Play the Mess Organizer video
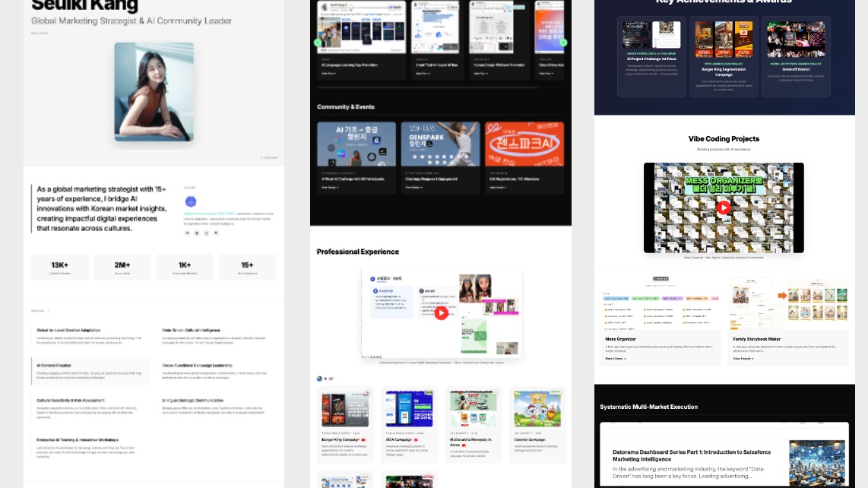 click(x=724, y=208)
